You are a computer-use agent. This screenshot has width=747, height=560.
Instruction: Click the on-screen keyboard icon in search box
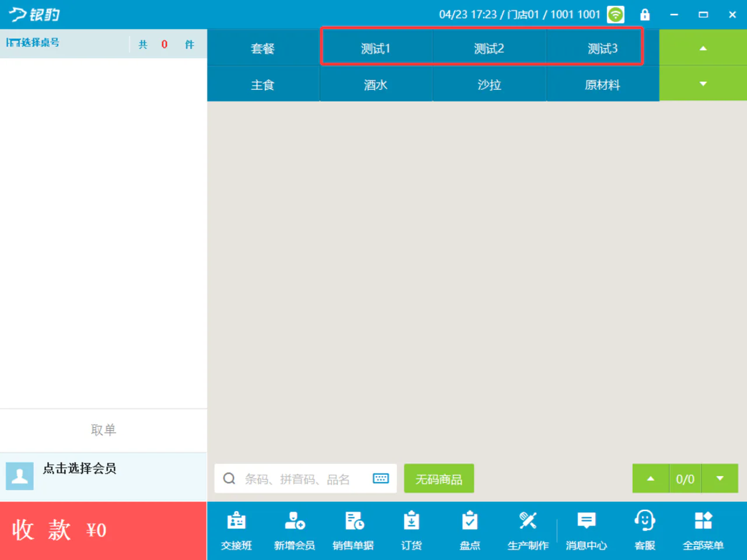(x=381, y=478)
